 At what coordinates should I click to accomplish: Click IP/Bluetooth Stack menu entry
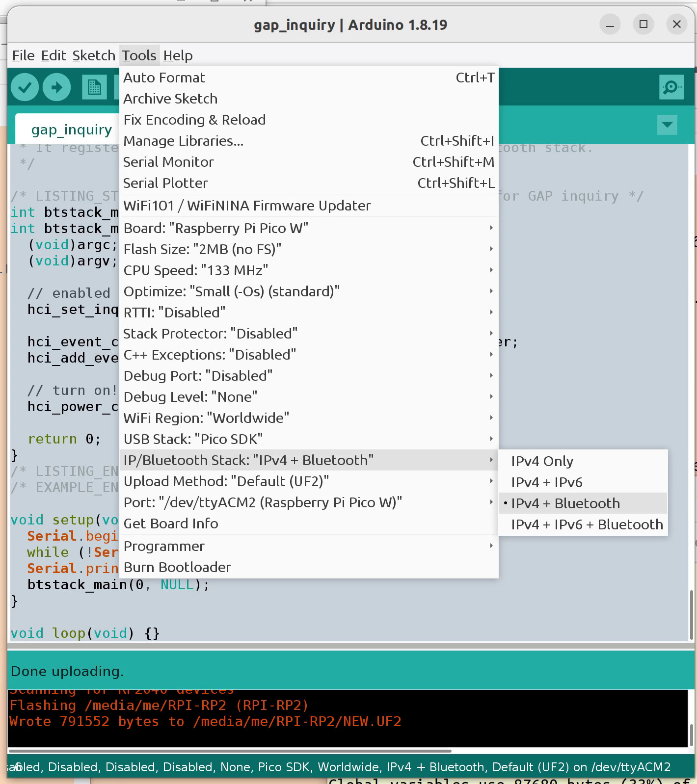[x=309, y=460]
